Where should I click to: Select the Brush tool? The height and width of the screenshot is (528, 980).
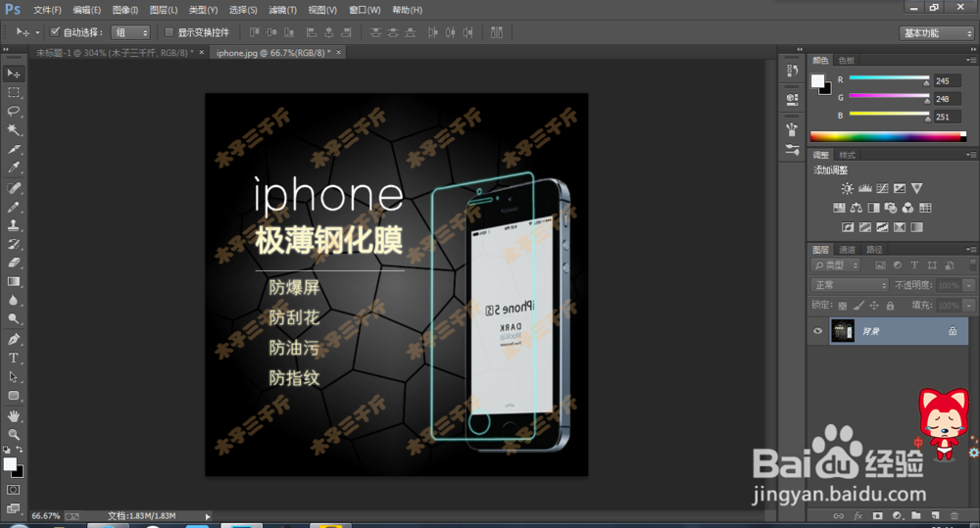[x=13, y=207]
